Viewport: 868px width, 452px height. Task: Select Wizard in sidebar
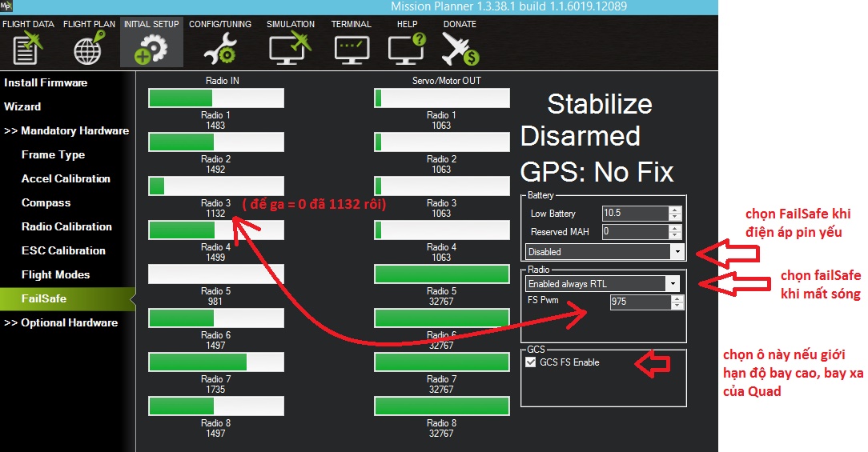coord(22,106)
